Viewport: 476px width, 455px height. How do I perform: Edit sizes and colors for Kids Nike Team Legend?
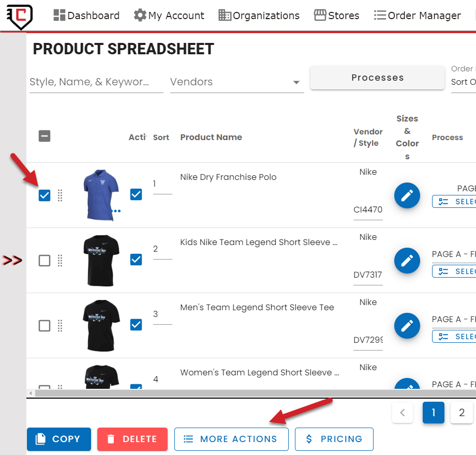click(x=407, y=261)
